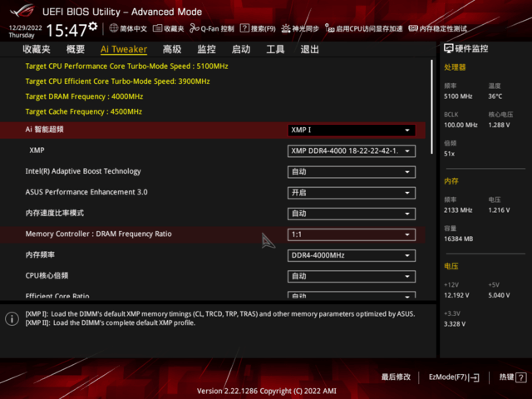Switch to the 高级 tab

coord(172,49)
